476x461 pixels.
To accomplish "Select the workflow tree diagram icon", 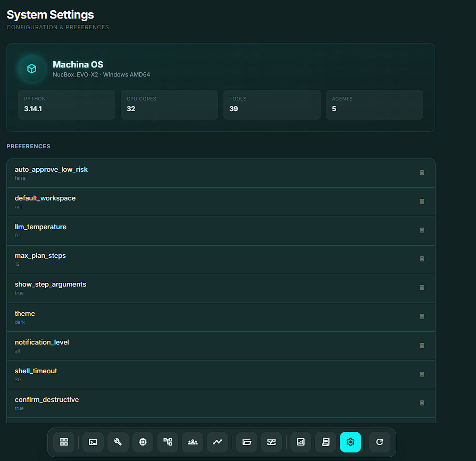I will click(x=168, y=442).
